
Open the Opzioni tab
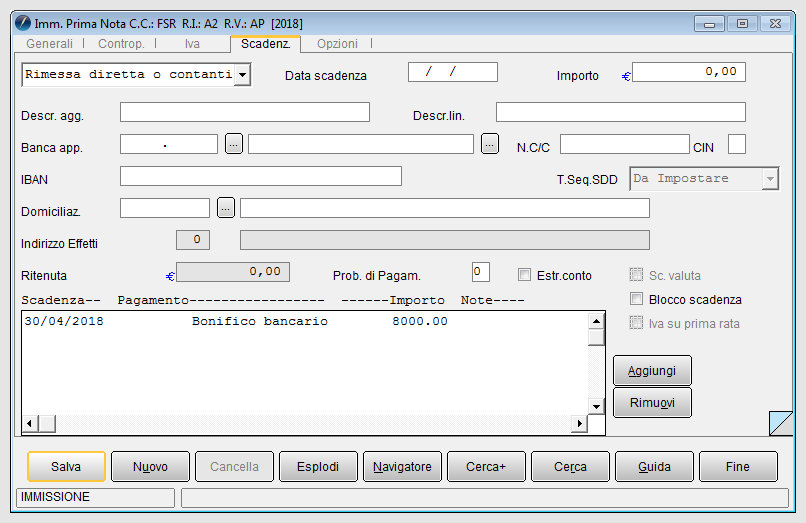(337, 44)
